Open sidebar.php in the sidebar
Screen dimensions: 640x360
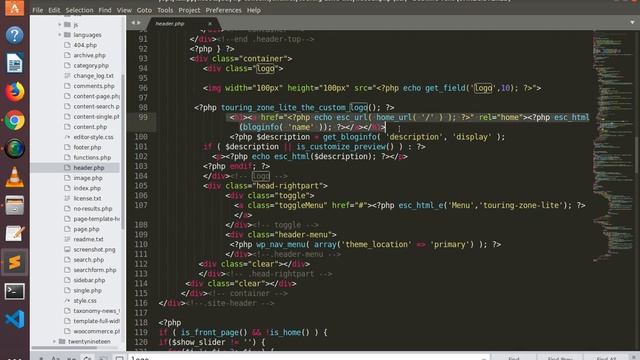(x=89, y=280)
